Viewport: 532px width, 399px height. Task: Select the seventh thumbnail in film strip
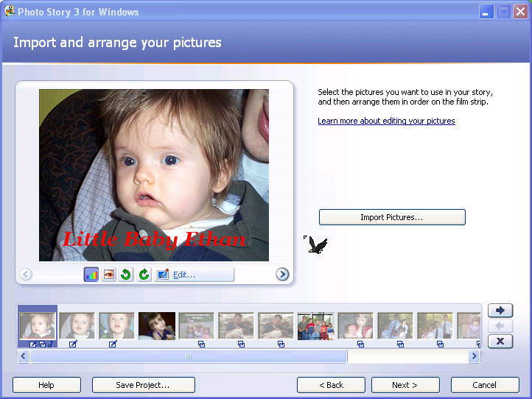[276, 326]
